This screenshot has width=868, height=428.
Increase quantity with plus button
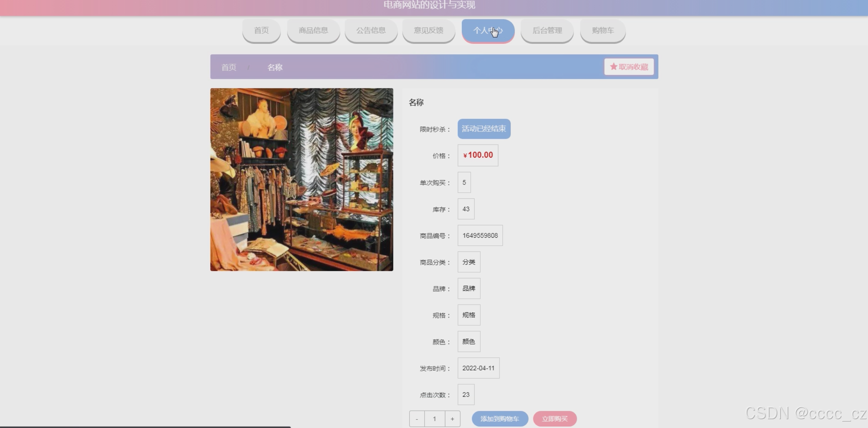pyautogui.click(x=452, y=419)
